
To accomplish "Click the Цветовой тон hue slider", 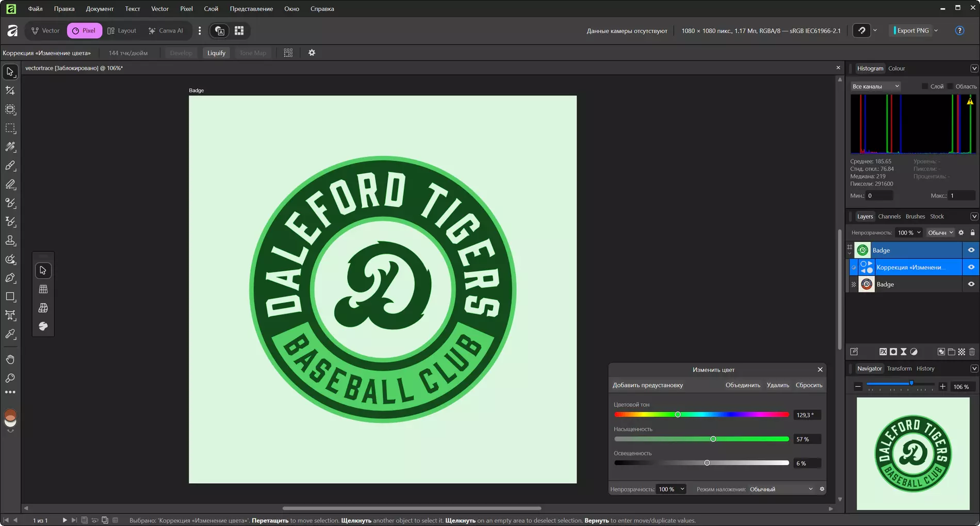I will [701, 415].
